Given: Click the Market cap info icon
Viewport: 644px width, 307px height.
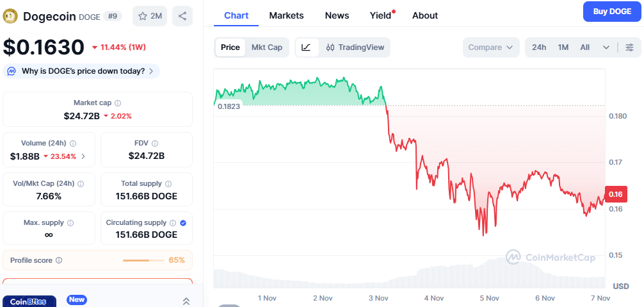Looking at the screenshot, I should (x=118, y=103).
